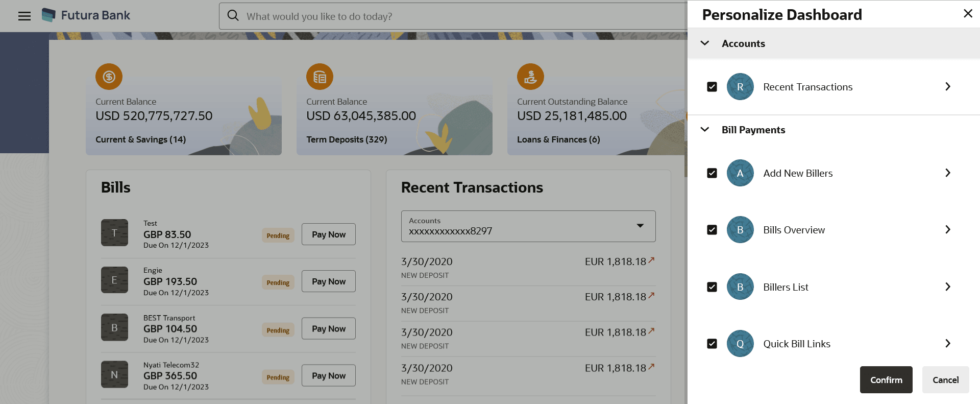
Task: Open the Current & Savings (14) card
Action: [141, 139]
